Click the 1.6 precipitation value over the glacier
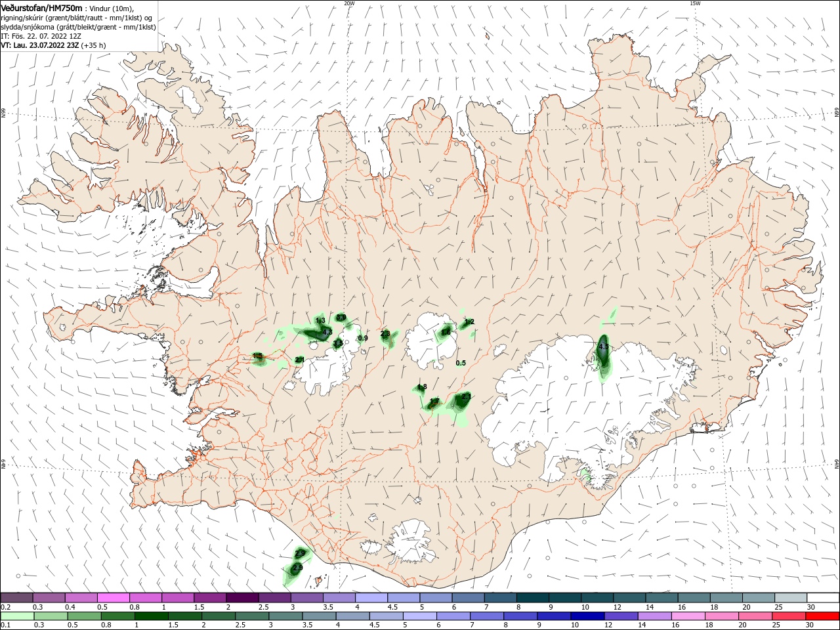Image resolution: width=840 pixels, height=630 pixels. (446, 332)
